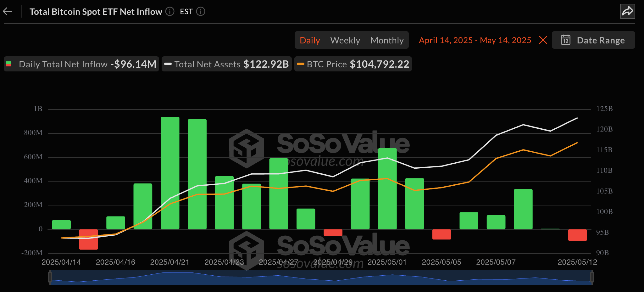Open the Date Range picker
Image resolution: width=644 pixels, height=292 pixels.
click(x=593, y=40)
